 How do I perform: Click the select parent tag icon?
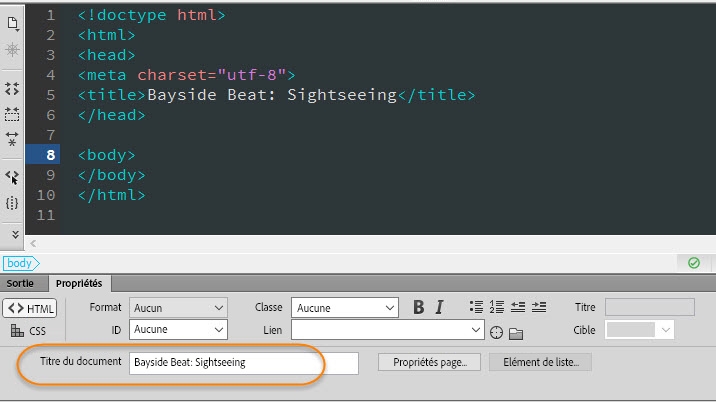pyautogui.click(x=12, y=177)
